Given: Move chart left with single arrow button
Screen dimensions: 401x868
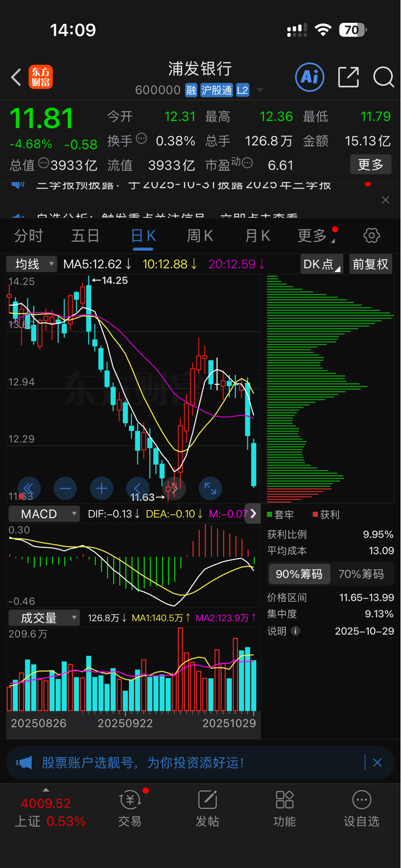Looking at the screenshot, I should (138, 488).
